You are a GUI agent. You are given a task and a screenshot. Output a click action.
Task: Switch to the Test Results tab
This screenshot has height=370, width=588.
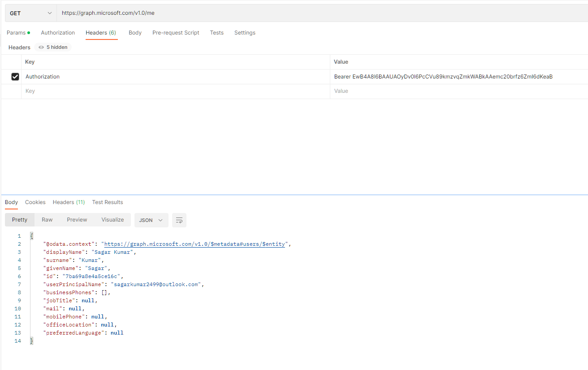tap(107, 202)
